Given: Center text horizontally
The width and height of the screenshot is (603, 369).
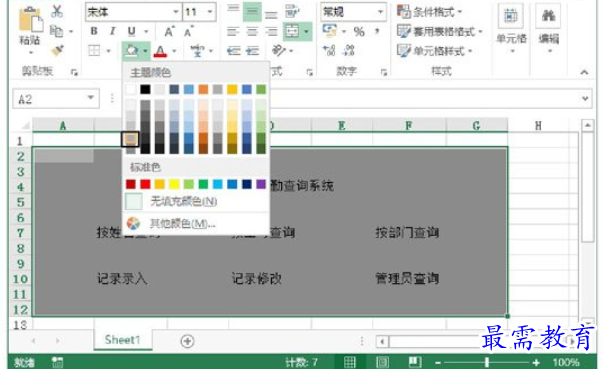Looking at the screenshot, I should point(252,32).
